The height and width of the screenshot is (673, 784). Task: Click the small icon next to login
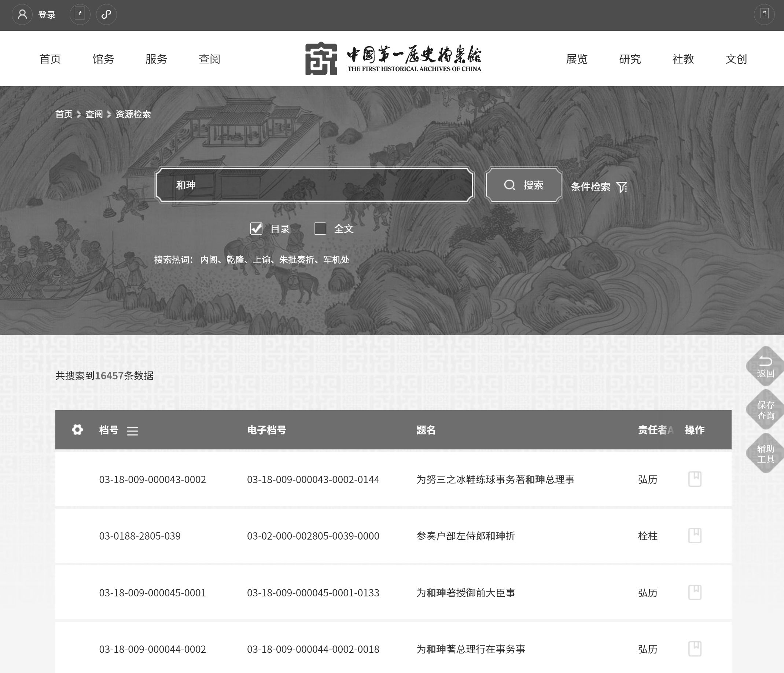(80, 14)
